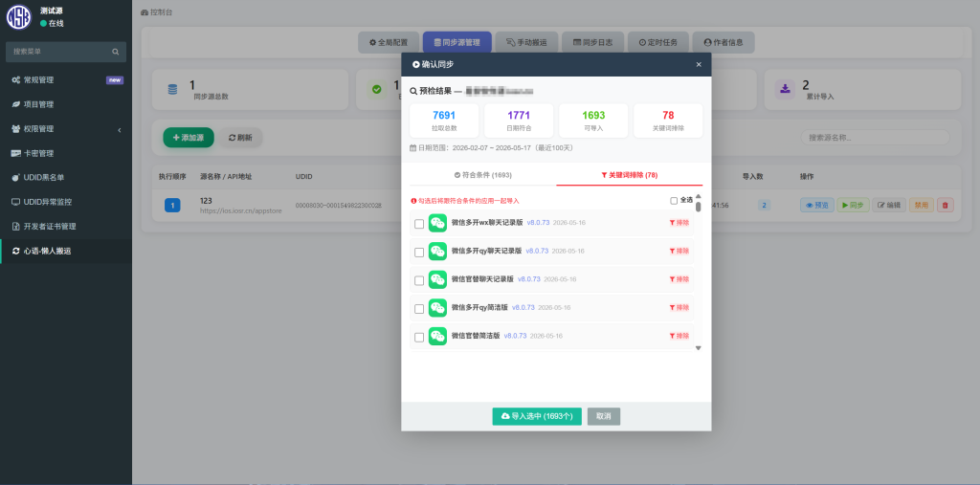The image size is (980, 485).
Task: Click the 刷新 button
Action: (x=240, y=138)
